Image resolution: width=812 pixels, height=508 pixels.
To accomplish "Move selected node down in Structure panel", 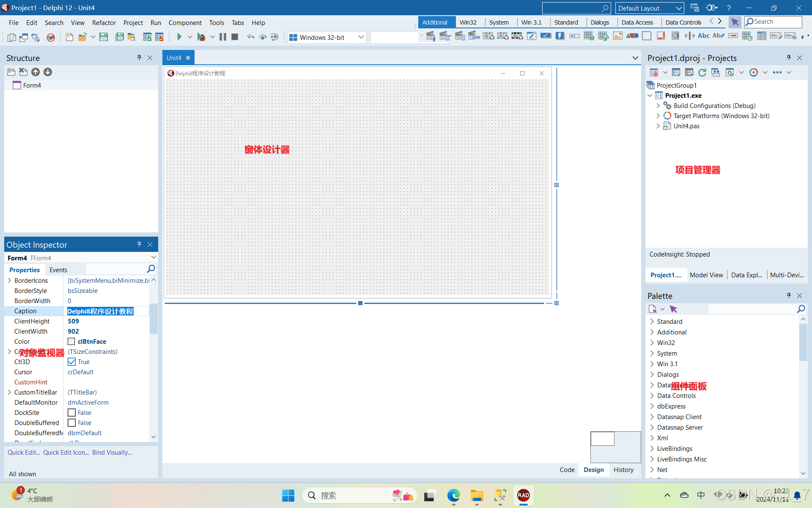I will 48,72.
